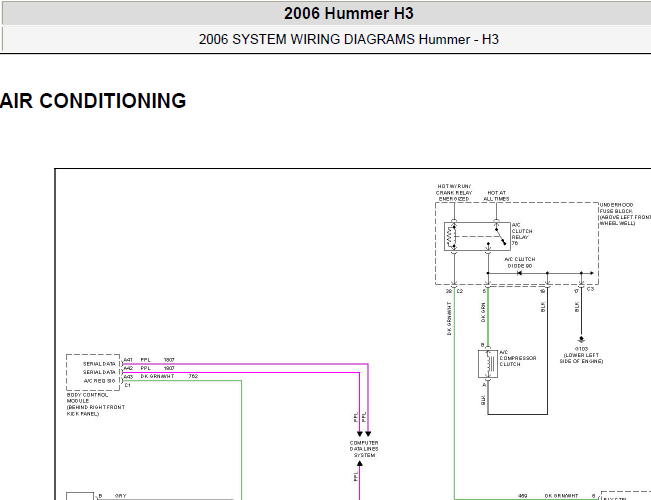Image resolution: width=651 pixels, height=500 pixels.
Task: Select the Body Control Module dashed box
Action: pos(93,372)
